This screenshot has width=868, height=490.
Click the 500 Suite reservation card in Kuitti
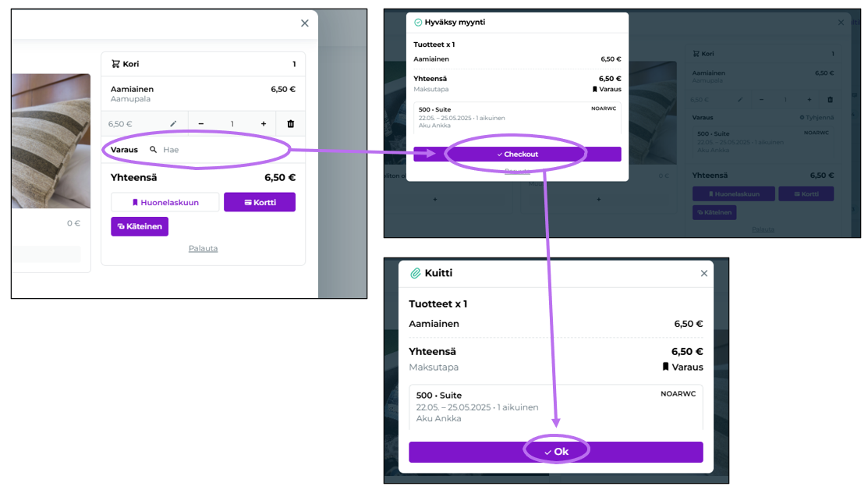point(555,407)
